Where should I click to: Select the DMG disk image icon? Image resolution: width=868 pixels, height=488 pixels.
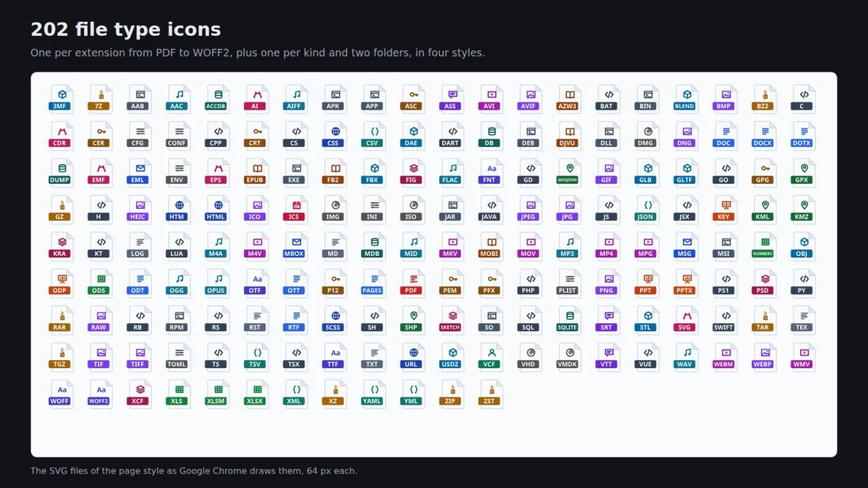648,136
